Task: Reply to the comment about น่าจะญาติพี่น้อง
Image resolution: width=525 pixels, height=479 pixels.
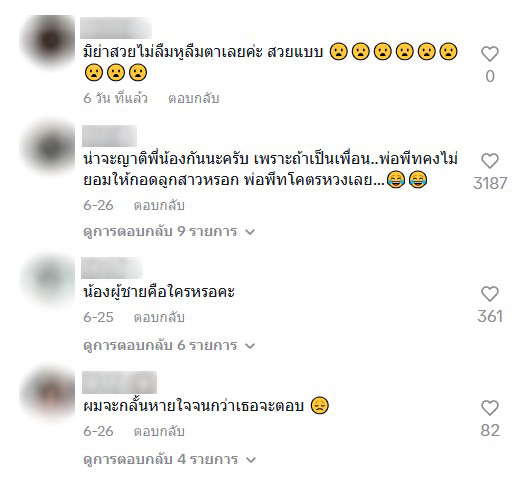Action: click(159, 205)
